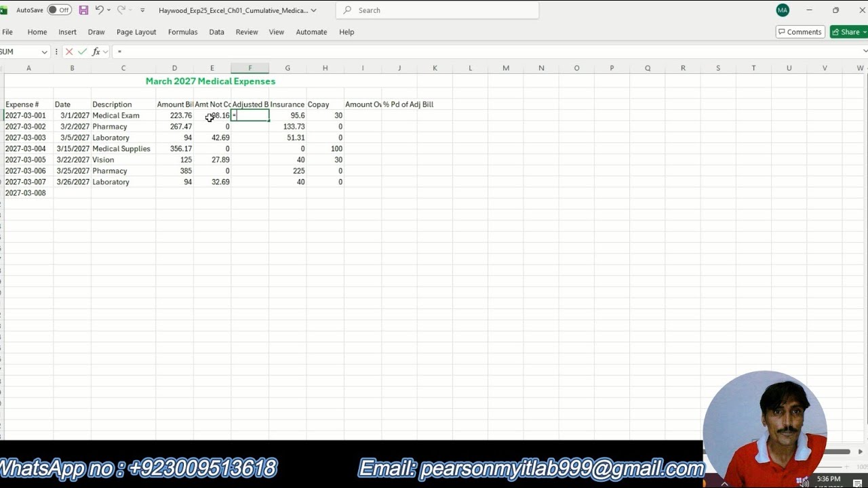
Task: Click the Comments button
Action: (x=800, y=32)
